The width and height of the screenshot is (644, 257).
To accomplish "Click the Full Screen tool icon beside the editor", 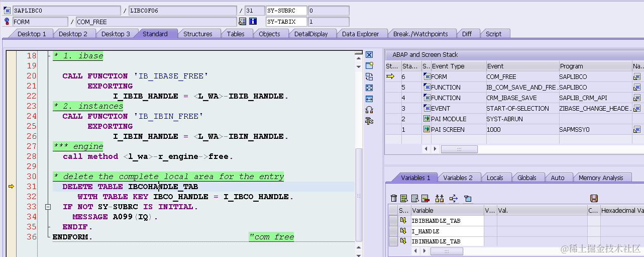I will coord(369,88).
